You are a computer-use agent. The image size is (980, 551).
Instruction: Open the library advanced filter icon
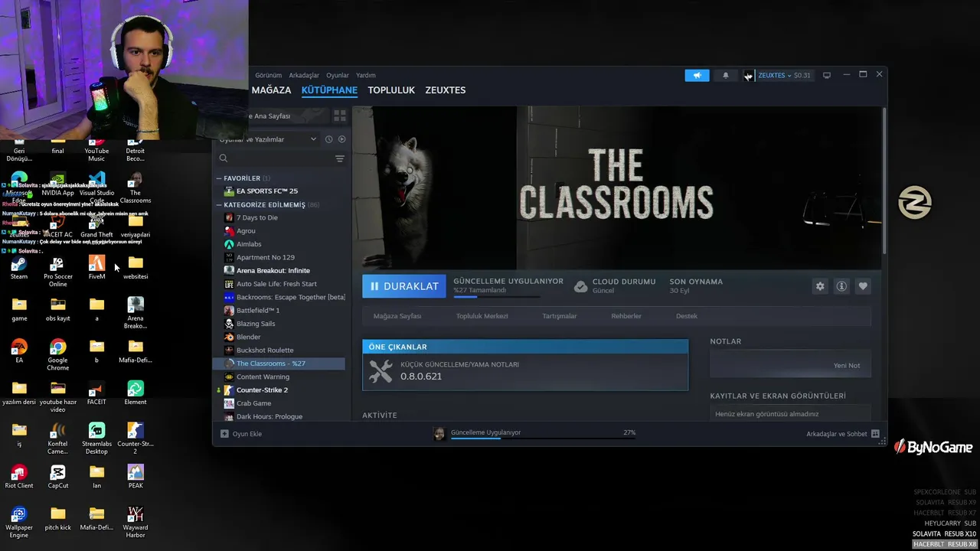click(x=340, y=158)
